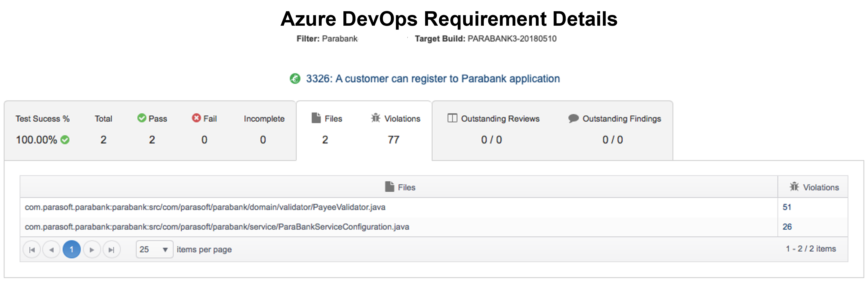Screen dimensions: 868x281
Task: Go to next page of results
Action: [x=92, y=250]
